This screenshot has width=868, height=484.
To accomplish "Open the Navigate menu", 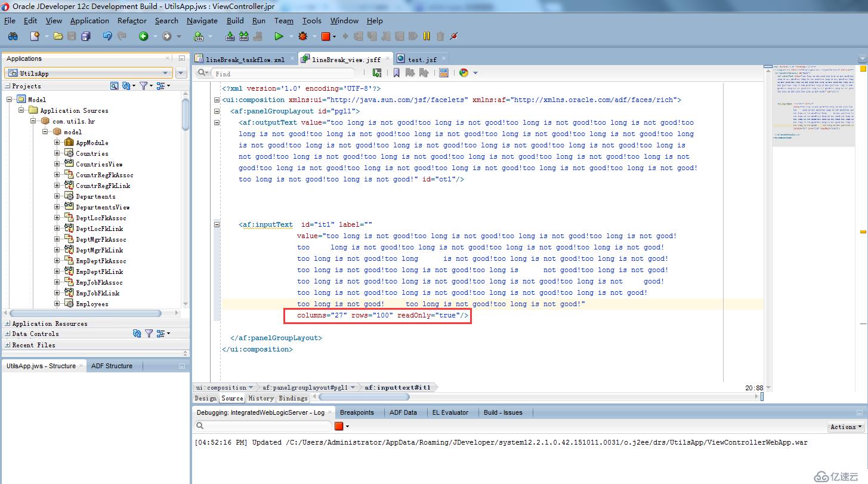I will click(202, 20).
